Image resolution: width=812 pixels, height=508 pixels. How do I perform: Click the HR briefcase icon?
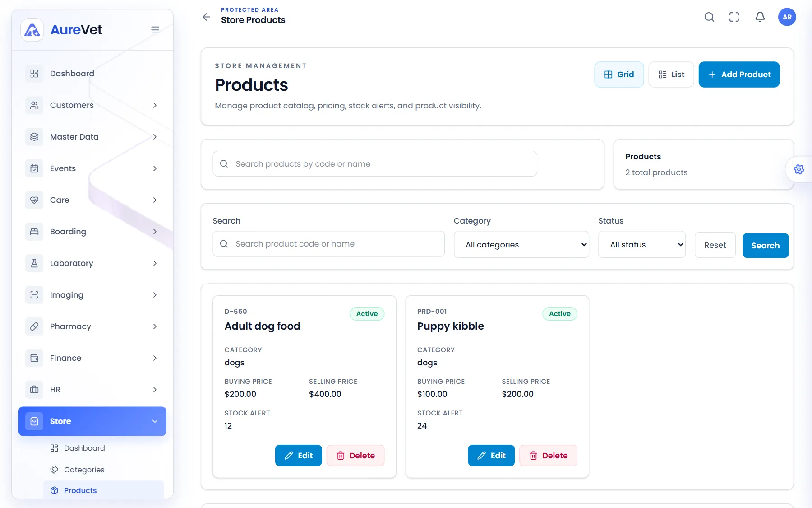coord(34,390)
